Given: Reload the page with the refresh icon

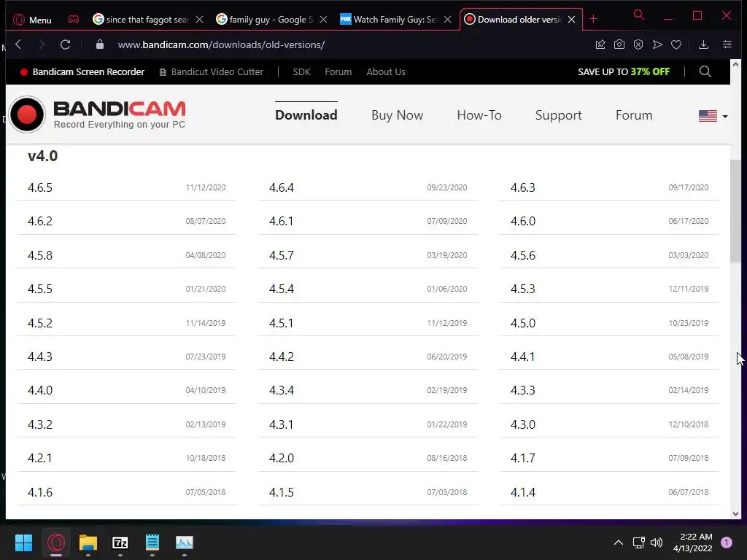Looking at the screenshot, I should (x=65, y=44).
